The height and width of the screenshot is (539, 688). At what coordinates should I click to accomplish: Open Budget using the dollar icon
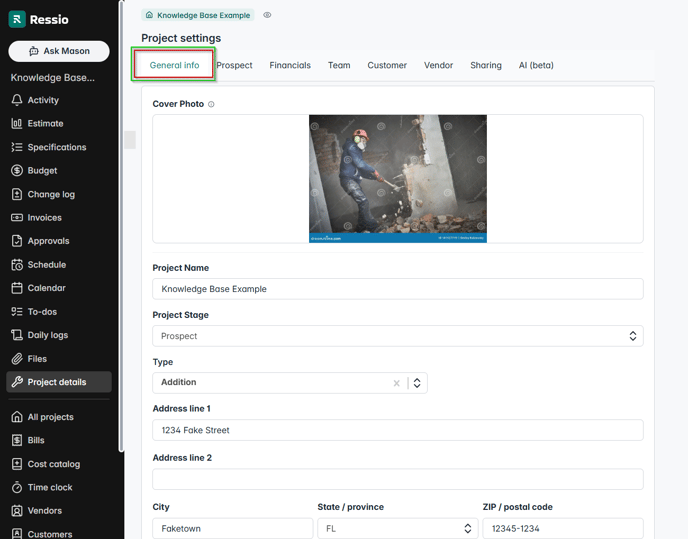17,171
